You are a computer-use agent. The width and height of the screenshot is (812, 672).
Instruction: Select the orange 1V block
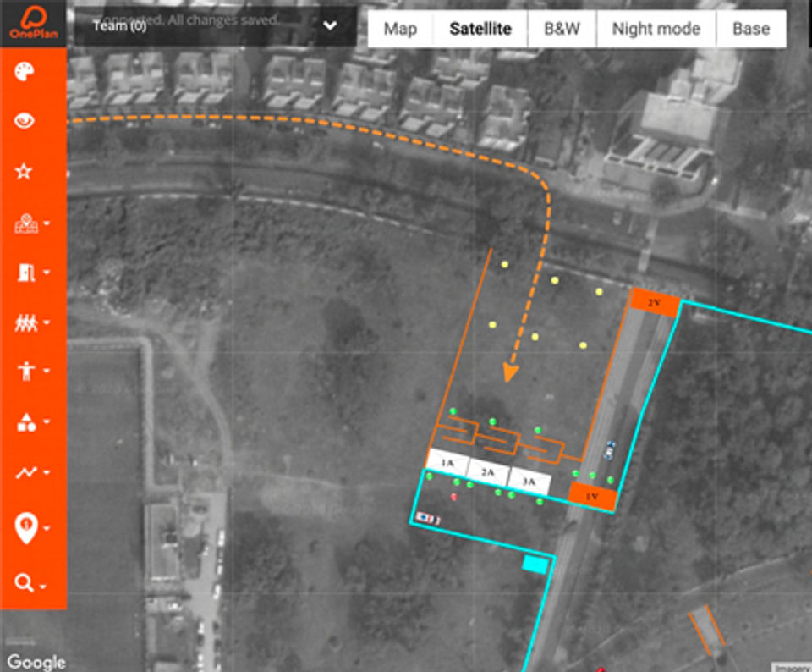point(592,496)
